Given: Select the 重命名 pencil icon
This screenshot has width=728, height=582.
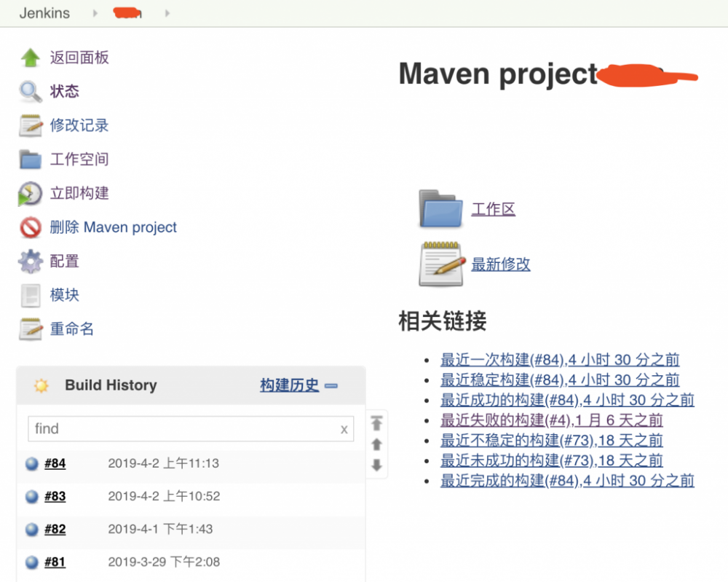Looking at the screenshot, I should [x=29, y=328].
